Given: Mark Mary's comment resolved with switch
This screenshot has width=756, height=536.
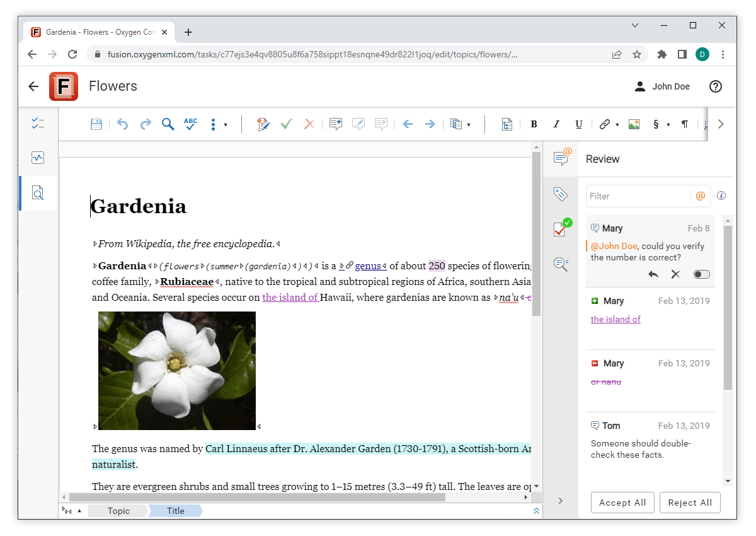Looking at the screenshot, I should [701, 274].
